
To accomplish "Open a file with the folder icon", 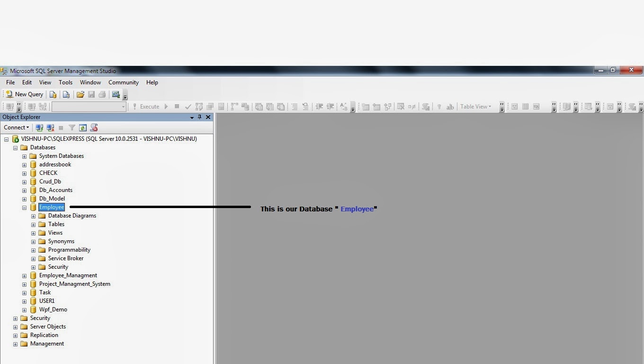I will 80,94.
